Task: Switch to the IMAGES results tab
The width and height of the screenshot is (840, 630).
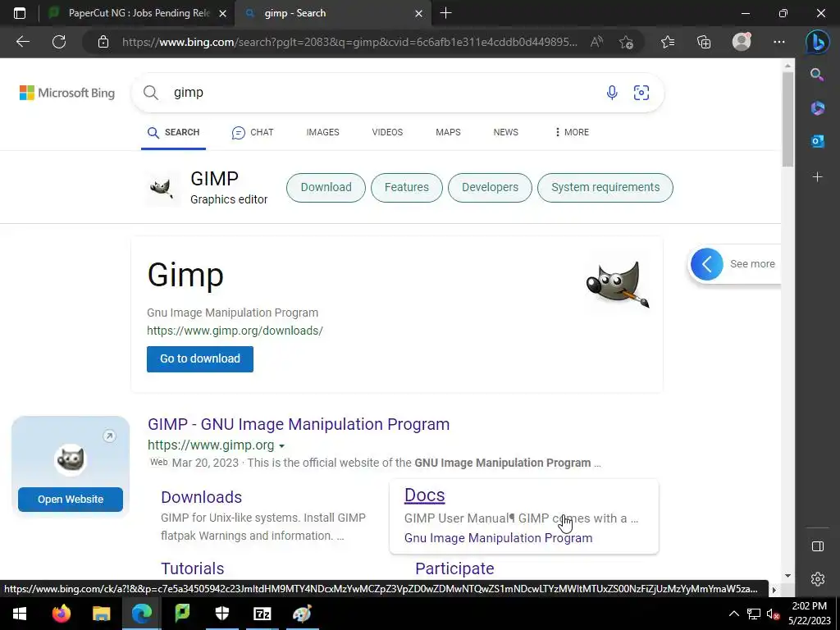Action: point(322,132)
